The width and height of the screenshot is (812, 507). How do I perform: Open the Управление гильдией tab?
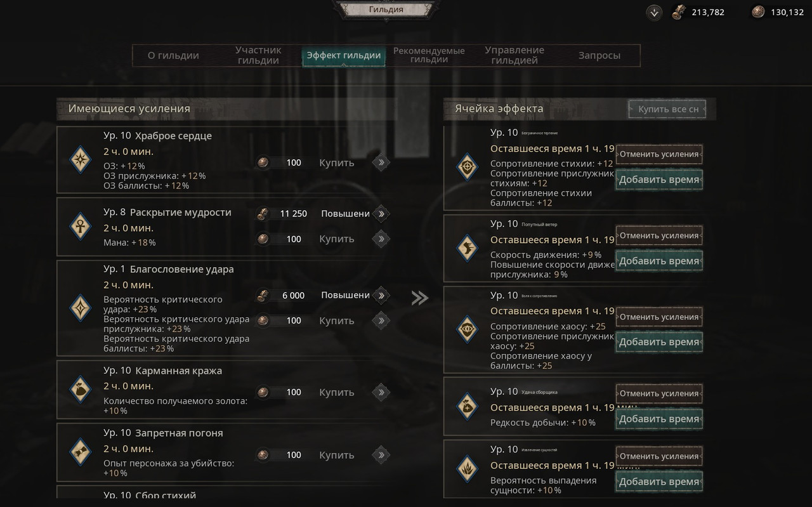coord(514,55)
